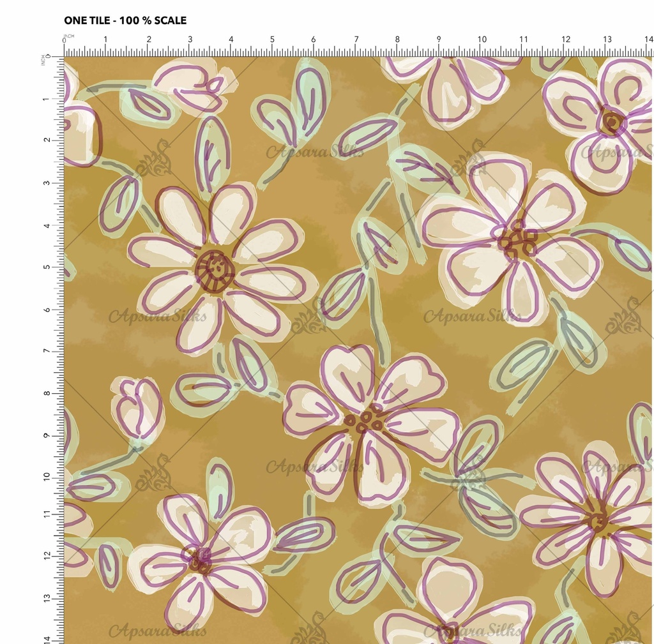The height and width of the screenshot is (644, 654).
Task: Click the number 3 on vertical ruler
Action: click(x=45, y=183)
